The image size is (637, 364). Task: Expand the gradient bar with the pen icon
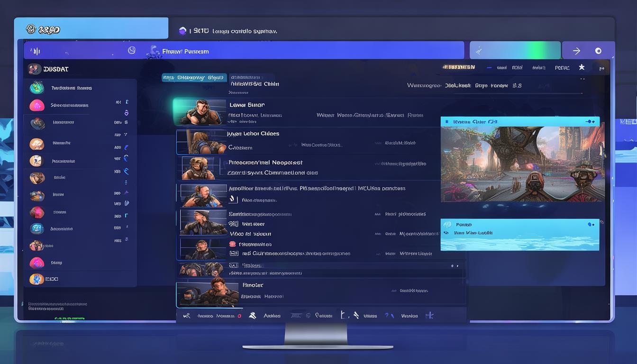click(515, 50)
